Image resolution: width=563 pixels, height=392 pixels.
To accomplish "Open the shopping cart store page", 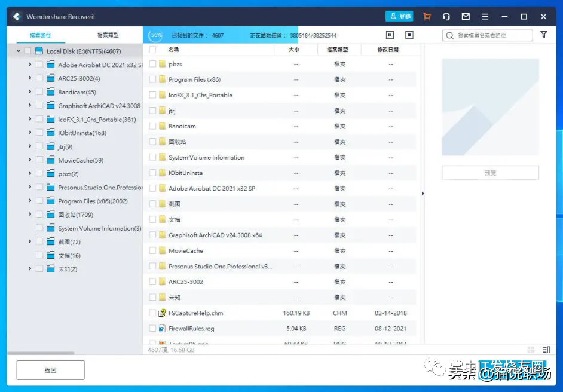I will (427, 16).
